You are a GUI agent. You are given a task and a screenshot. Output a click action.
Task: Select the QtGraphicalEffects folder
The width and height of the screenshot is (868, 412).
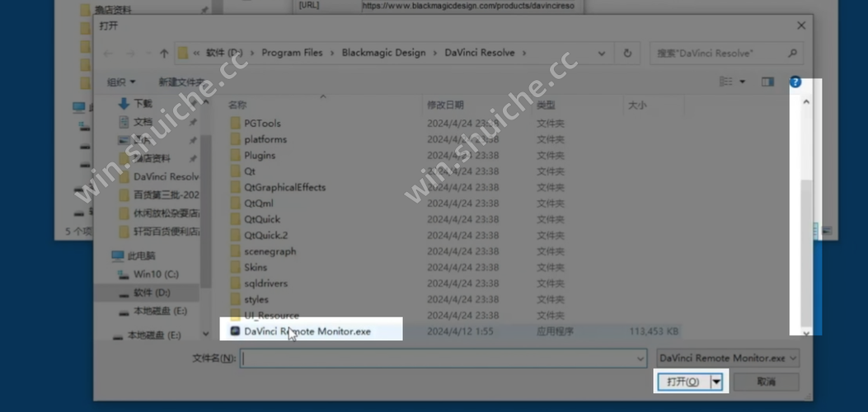pos(285,188)
